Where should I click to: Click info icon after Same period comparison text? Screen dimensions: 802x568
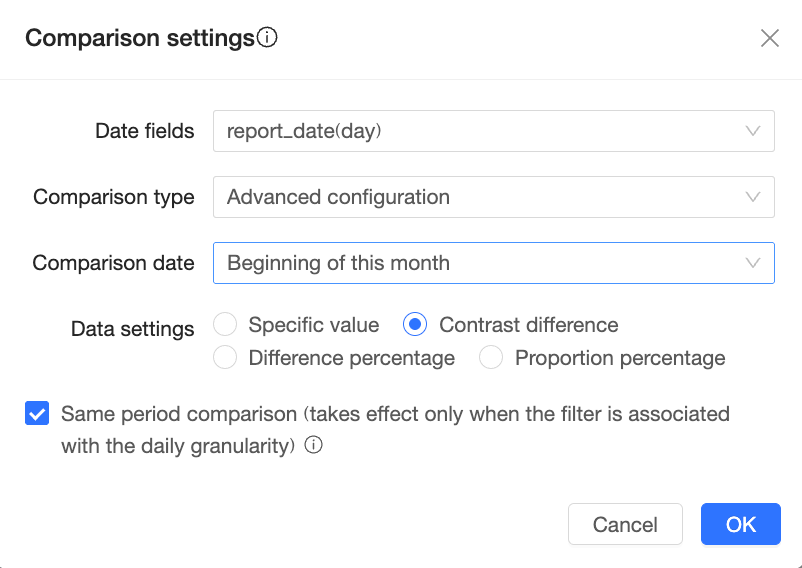[x=313, y=446]
